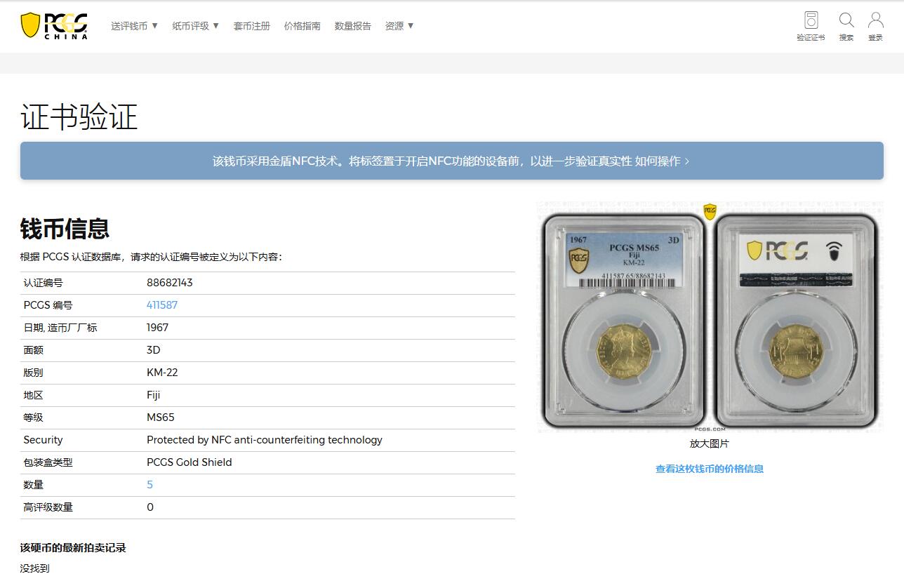
Task: Select the 包装盒类型 row label
Action: pyautogui.click(x=48, y=462)
